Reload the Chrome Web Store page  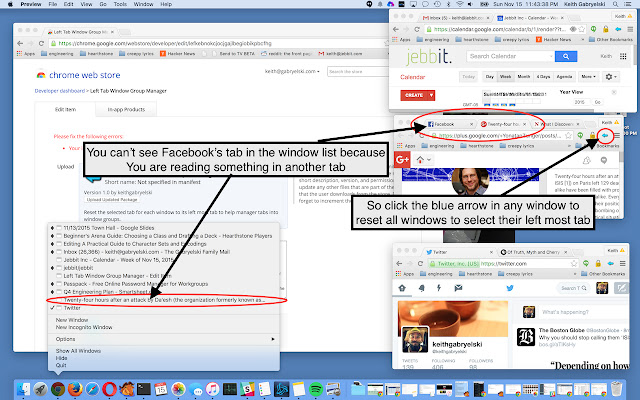tap(41, 43)
